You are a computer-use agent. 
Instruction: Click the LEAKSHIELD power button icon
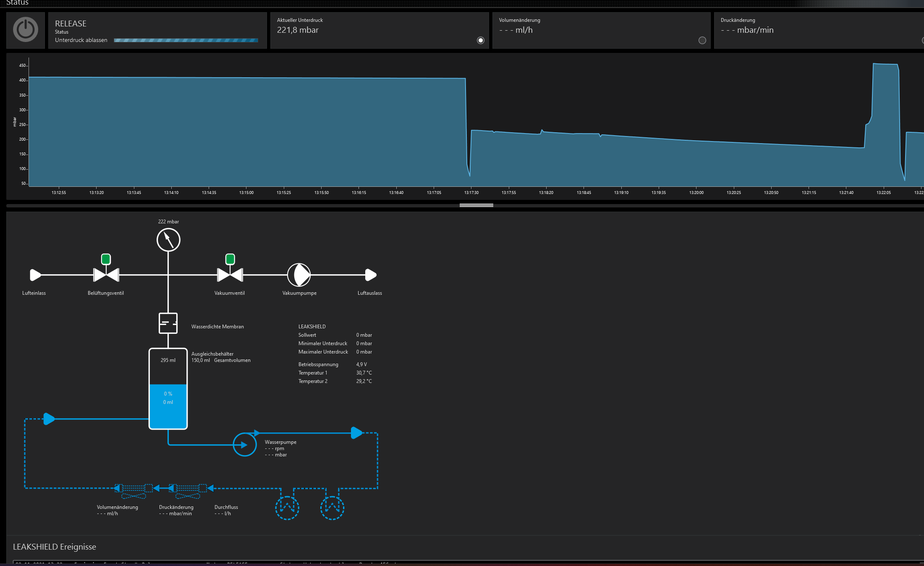(26, 30)
